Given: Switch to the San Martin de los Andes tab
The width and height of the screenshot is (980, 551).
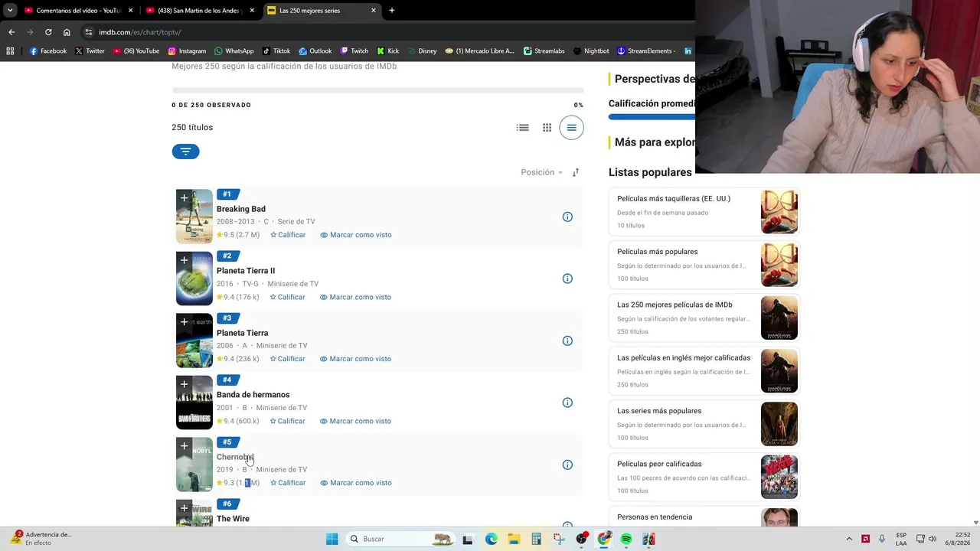Looking at the screenshot, I should click(x=201, y=11).
